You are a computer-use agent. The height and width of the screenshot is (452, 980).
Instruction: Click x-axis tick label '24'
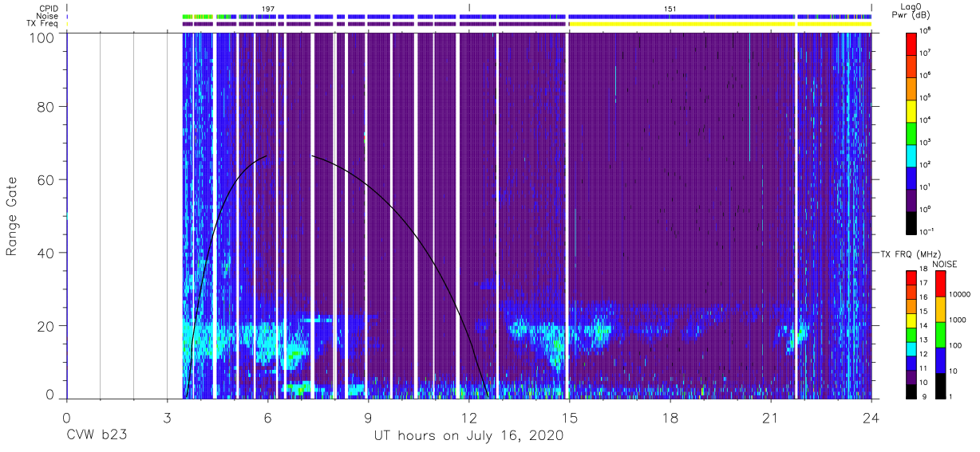tap(871, 418)
